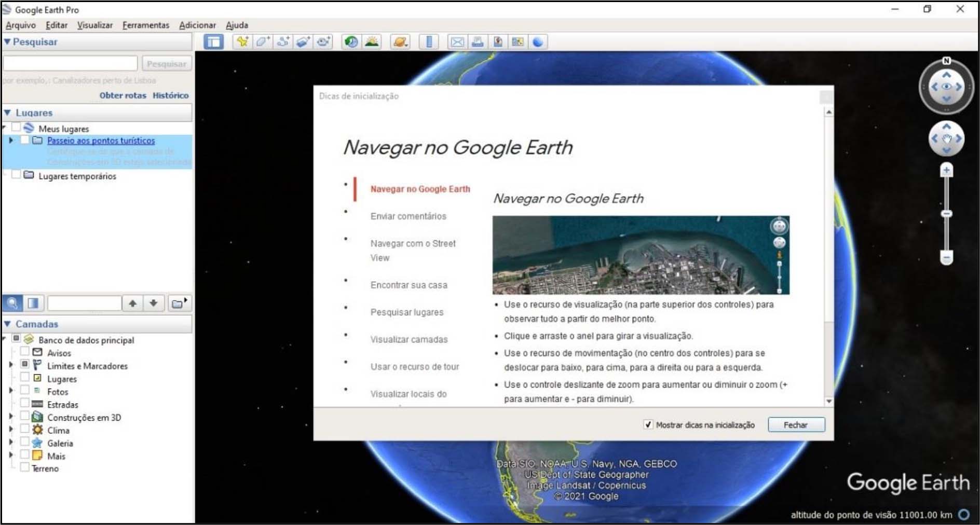This screenshot has height=525, width=980.
Task: Move the selected place down arrow
Action: coord(154,303)
